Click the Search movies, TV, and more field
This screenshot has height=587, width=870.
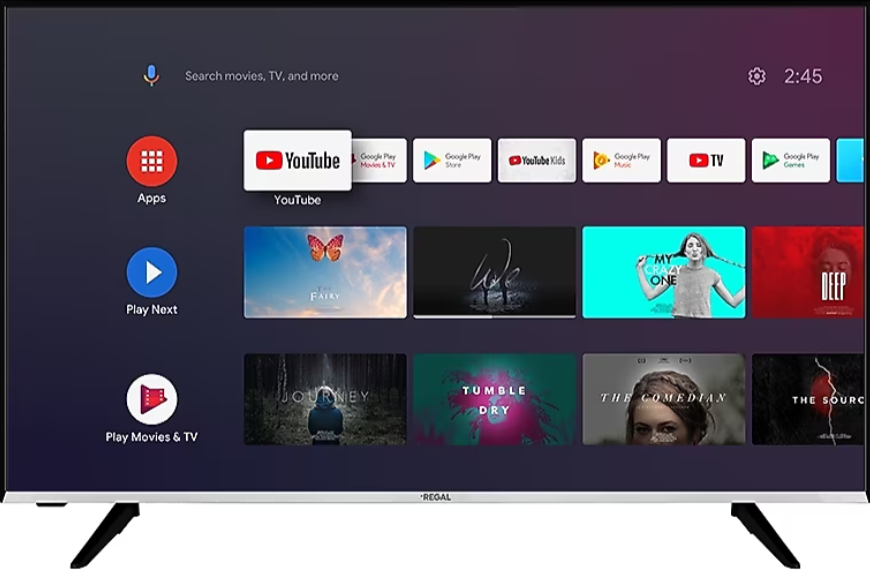tap(261, 76)
